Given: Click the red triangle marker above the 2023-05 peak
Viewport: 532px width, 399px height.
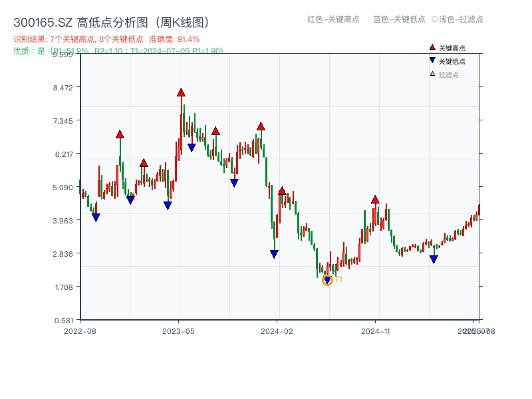Looking at the screenshot, I should [x=181, y=92].
